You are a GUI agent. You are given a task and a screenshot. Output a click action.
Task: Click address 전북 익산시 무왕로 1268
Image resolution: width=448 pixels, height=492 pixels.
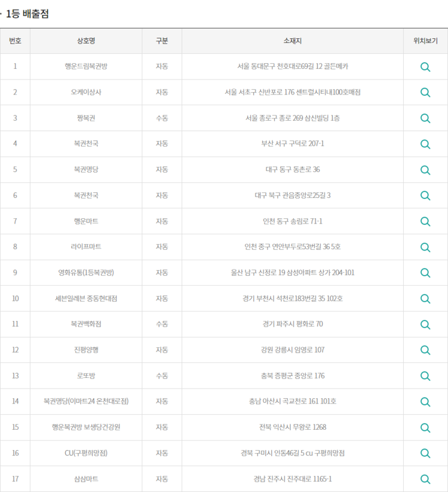pos(293,427)
